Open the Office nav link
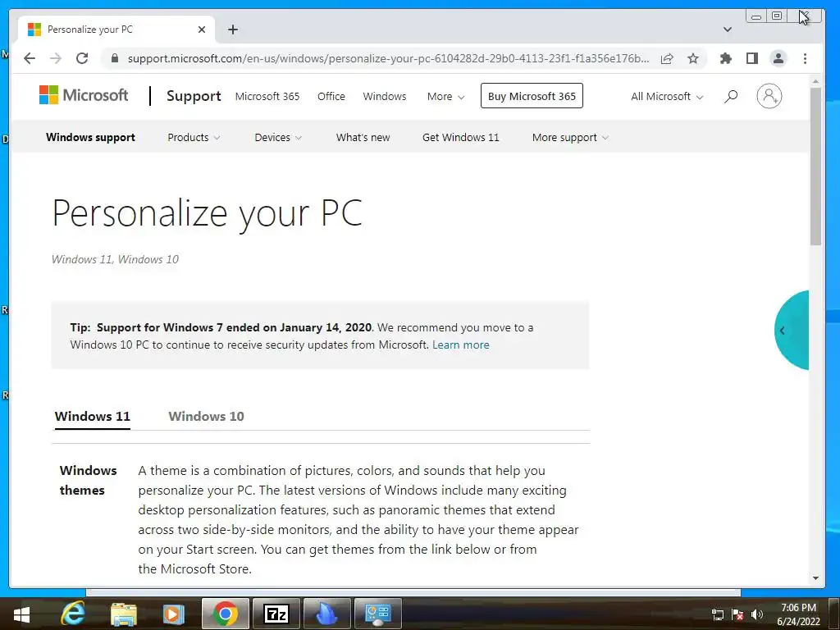This screenshot has width=840, height=630. pos(331,97)
